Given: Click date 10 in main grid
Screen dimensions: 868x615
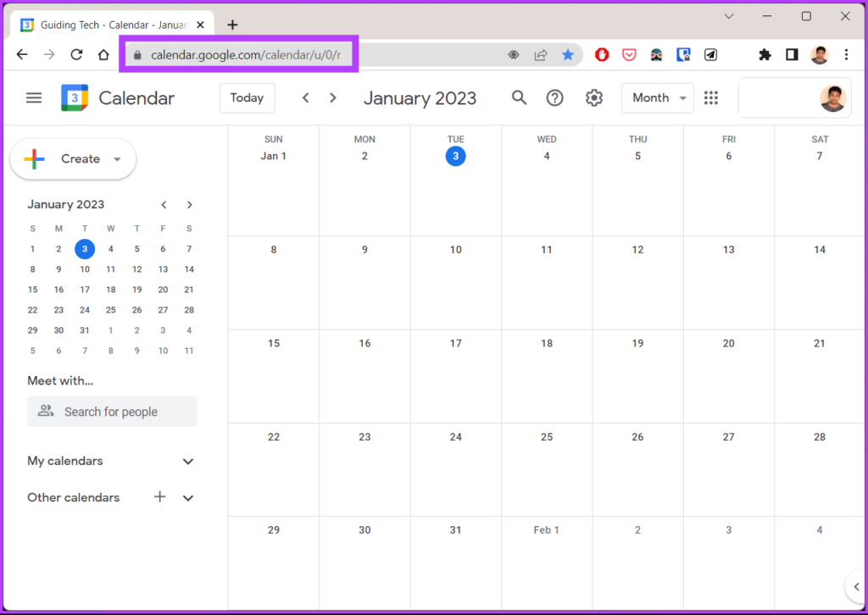Looking at the screenshot, I should [455, 249].
